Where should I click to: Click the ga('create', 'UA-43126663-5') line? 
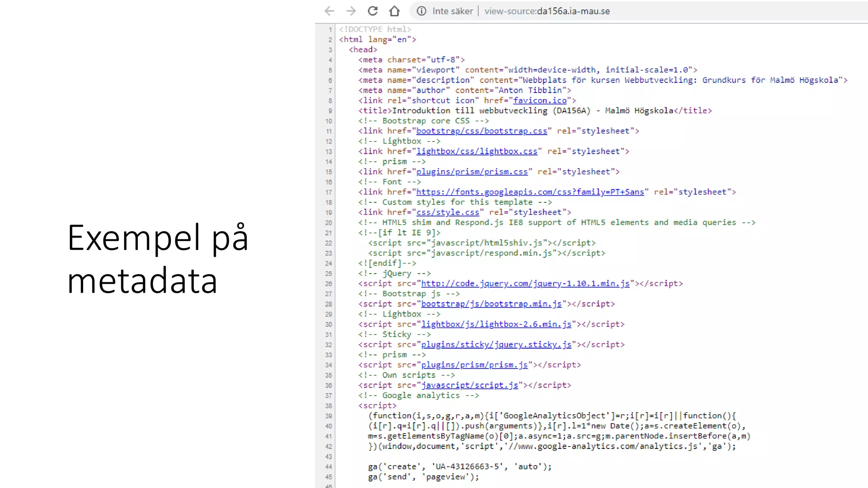pos(460,466)
